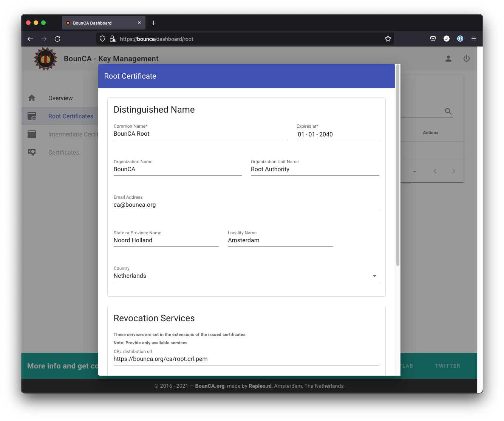This screenshot has height=421, width=504.
Task: Click the search magnifier icon
Action: click(448, 111)
